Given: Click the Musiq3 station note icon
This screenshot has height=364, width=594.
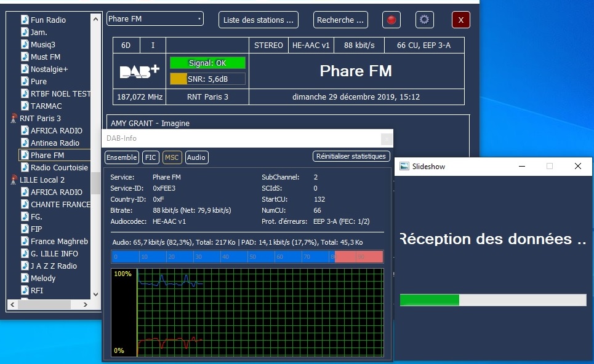Looking at the screenshot, I should pyautogui.click(x=25, y=44).
